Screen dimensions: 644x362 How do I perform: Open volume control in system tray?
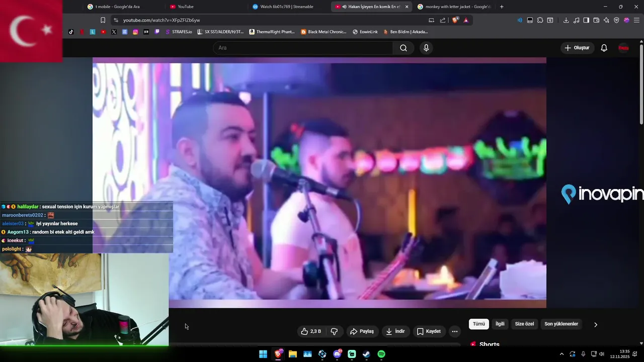602,354
